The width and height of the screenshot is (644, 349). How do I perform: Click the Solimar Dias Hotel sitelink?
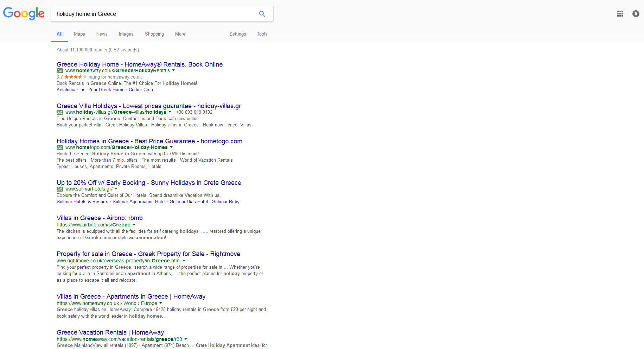click(189, 202)
